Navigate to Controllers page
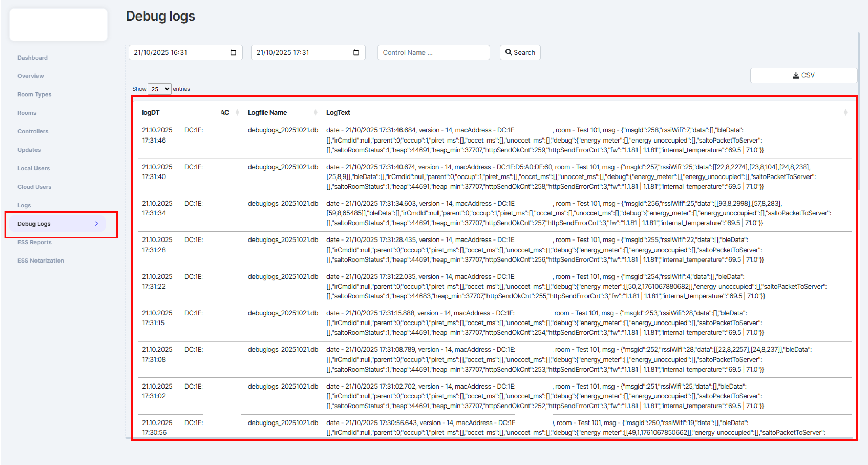868x465 pixels. pos(33,131)
